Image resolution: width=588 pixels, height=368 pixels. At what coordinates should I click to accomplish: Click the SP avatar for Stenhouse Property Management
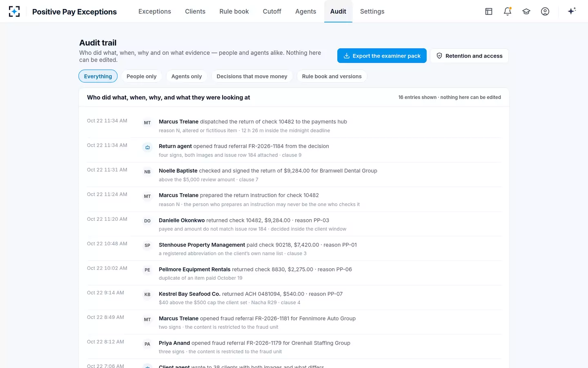tap(147, 245)
